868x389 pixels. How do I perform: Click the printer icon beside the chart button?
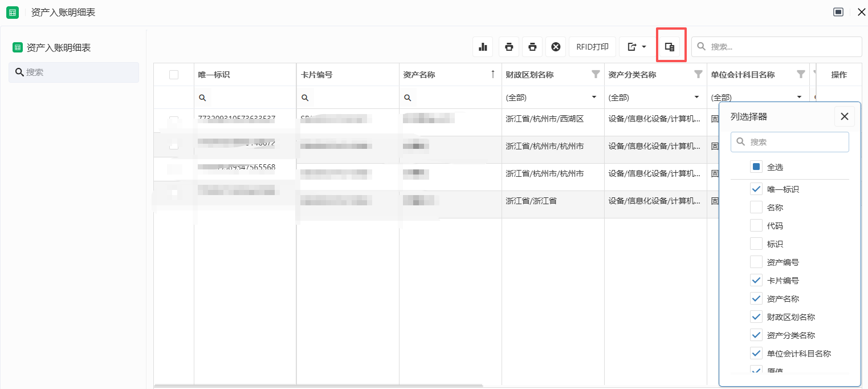(x=509, y=47)
